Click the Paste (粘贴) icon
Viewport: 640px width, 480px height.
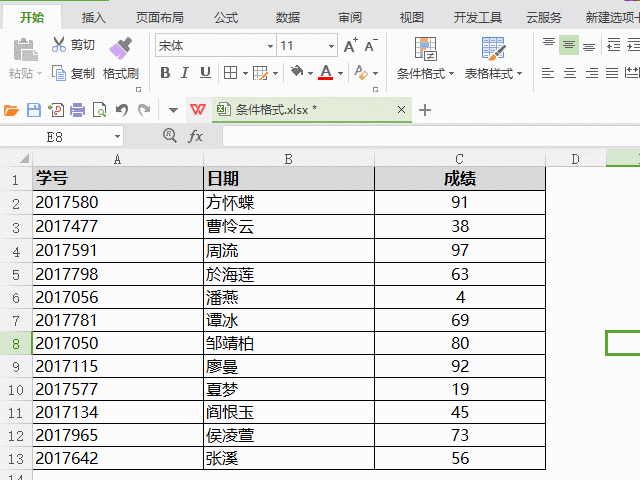click(25, 50)
